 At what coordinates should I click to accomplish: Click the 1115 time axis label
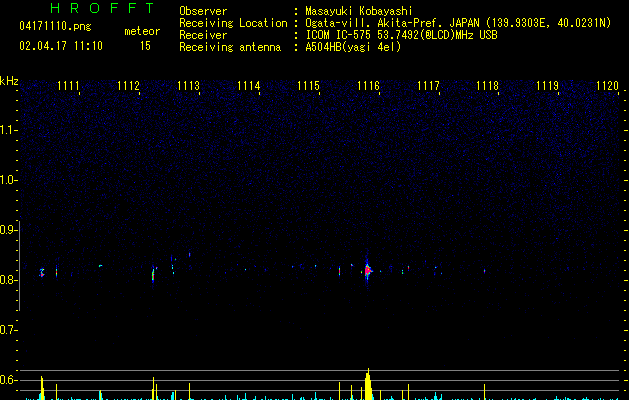tap(308, 86)
